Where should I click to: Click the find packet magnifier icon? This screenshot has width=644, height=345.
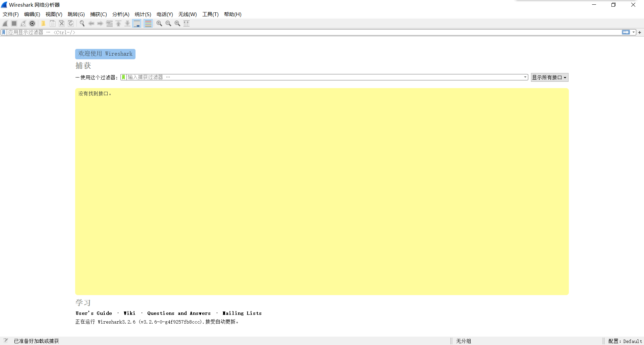click(82, 23)
